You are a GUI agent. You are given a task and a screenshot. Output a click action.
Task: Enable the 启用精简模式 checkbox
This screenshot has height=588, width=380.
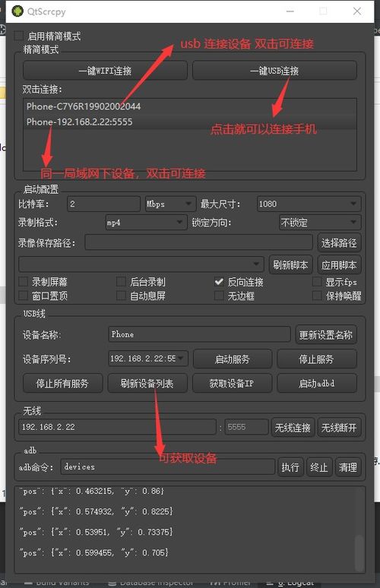click(18, 36)
